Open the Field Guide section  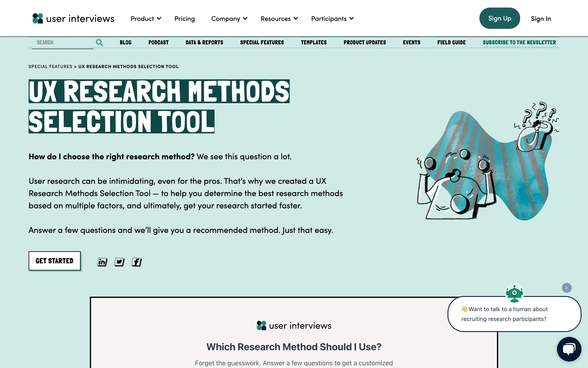point(451,43)
